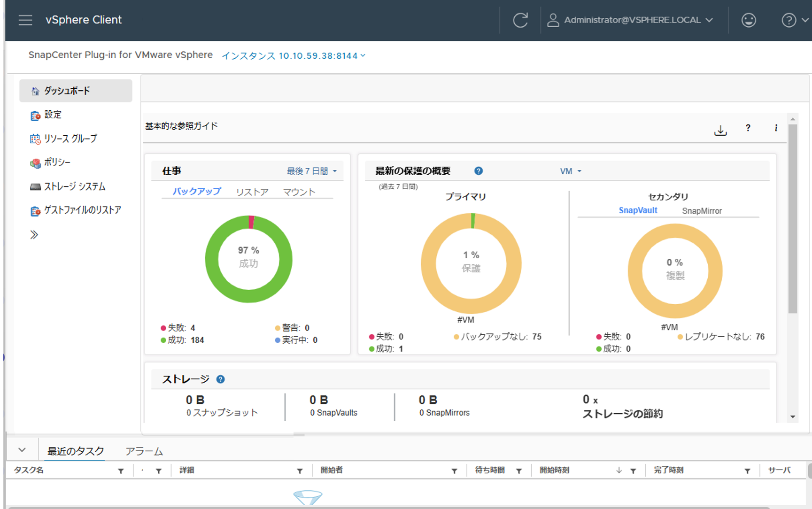
Task: Open the VM type dropdown
Action: pos(571,171)
